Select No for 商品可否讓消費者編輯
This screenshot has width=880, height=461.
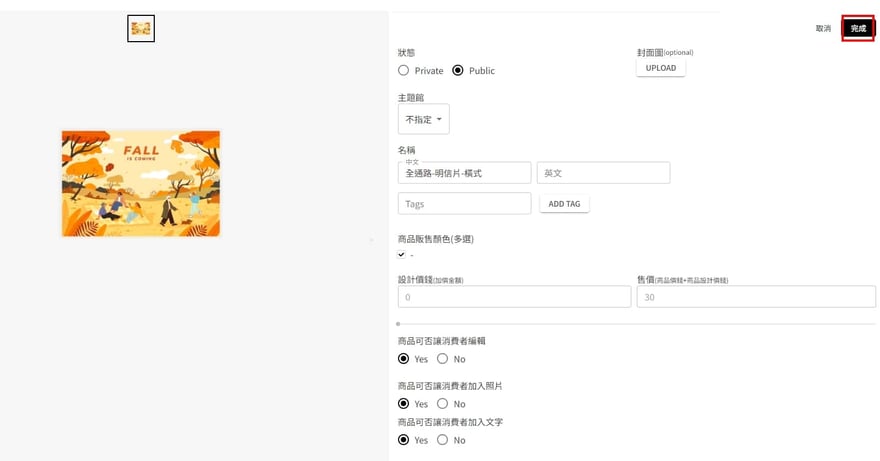pyautogui.click(x=443, y=358)
